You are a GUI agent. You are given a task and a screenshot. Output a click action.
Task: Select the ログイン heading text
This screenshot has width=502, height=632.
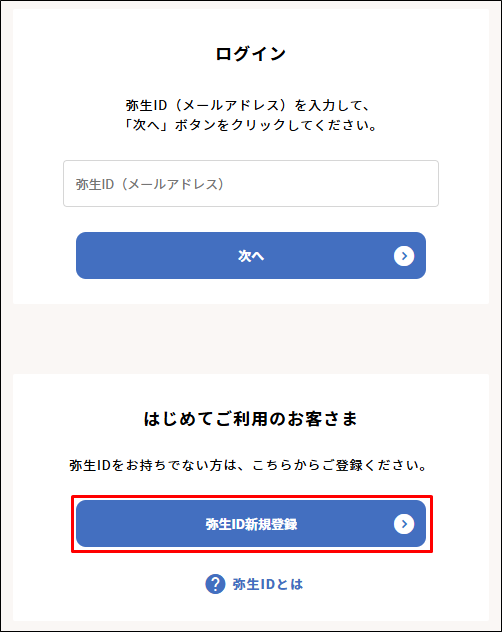point(251,54)
